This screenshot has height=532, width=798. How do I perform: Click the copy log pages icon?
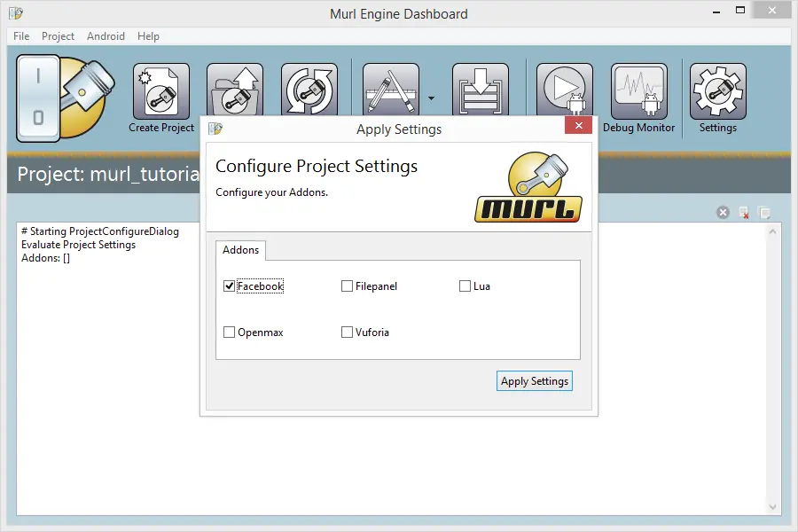(x=764, y=212)
